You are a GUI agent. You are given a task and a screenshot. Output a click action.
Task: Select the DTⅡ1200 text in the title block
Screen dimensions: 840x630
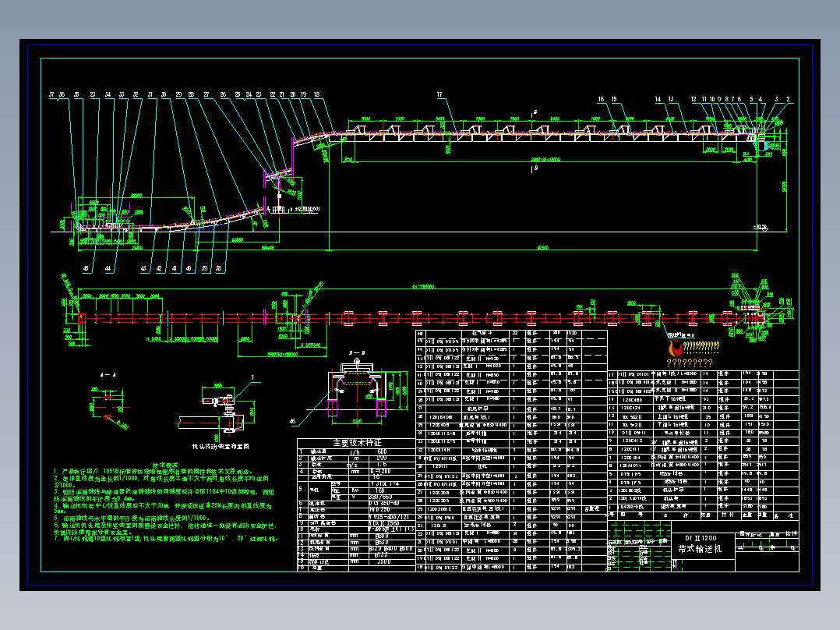pyautogui.click(x=701, y=538)
